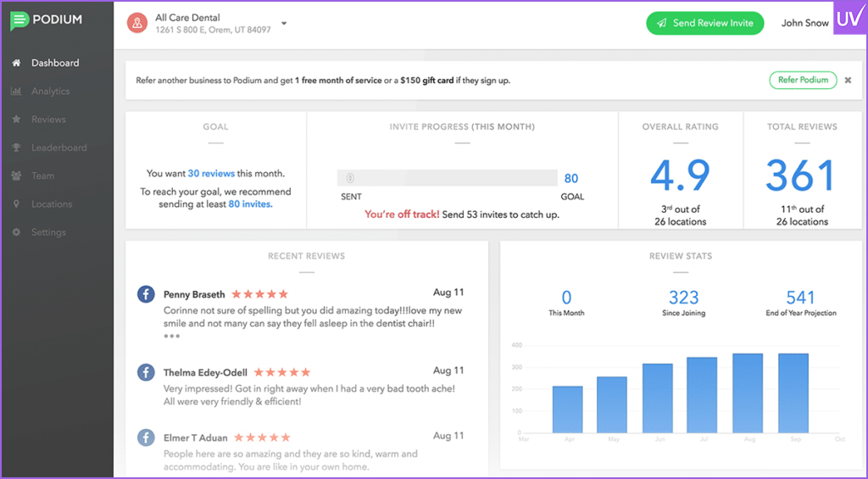The width and height of the screenshot is (868, 479).
Task: Click the red All Care Dental location avatar
Action: tap(136, 23)
